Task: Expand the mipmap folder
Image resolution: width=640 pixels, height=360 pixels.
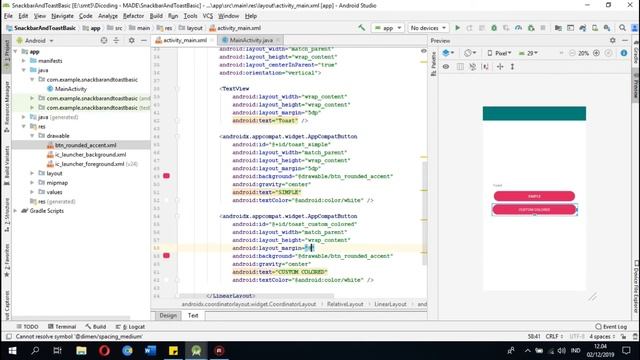Action: point(32,182)
